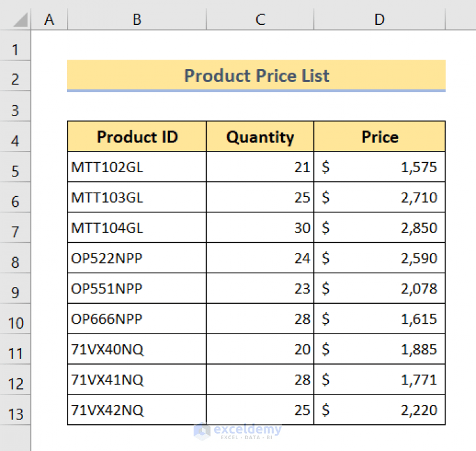Click the Product Price List title cell
Viewport: 476px width, 451px height.
pyautogui.click(x=256, y=75)
